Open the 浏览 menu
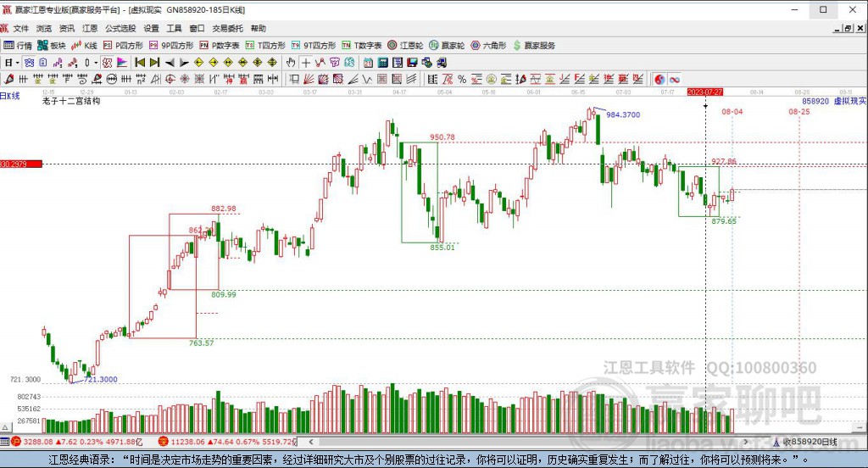 click(44, 28)
